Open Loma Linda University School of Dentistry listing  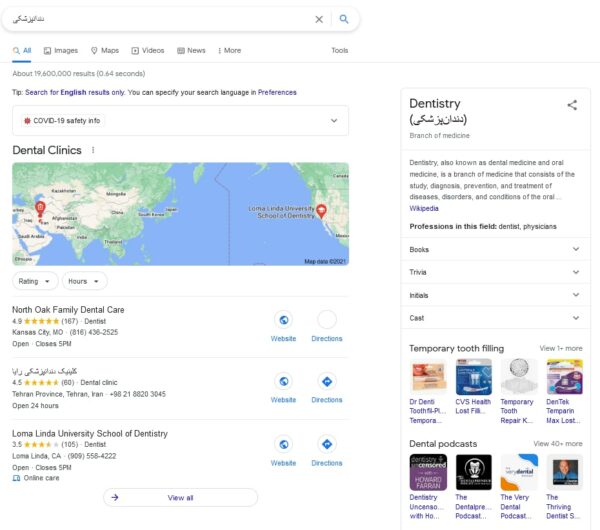click(x=90, y=434)
